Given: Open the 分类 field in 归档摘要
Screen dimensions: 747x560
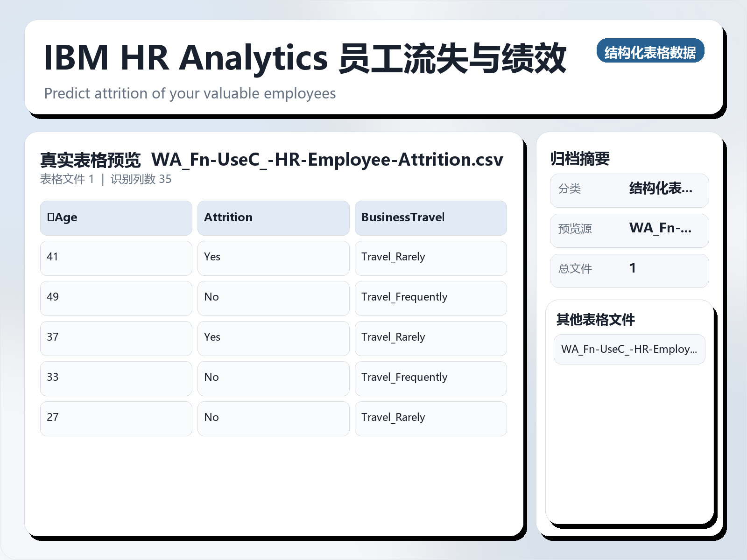Looking at the screenshot, I should (629, 190).
